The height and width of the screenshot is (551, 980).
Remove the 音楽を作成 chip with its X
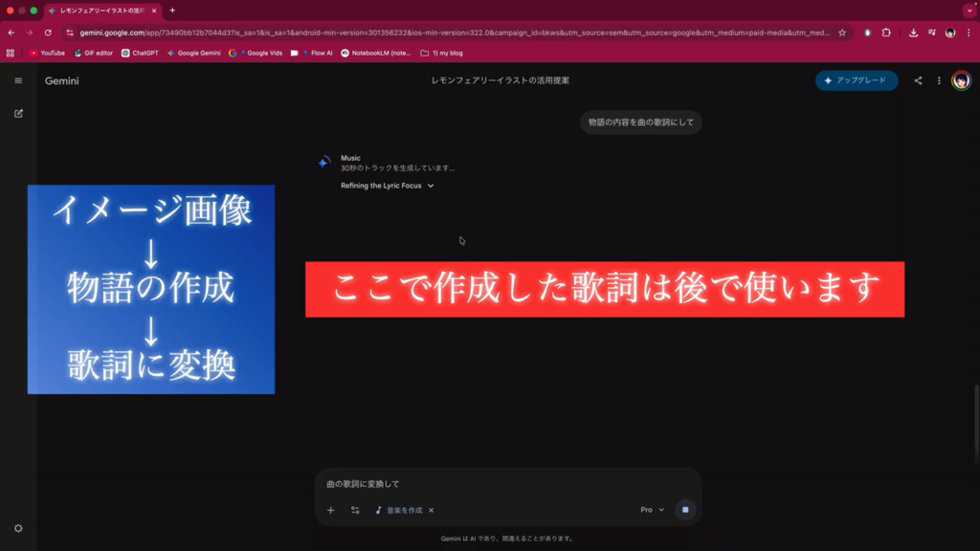pyautogui.click(x=432, y=510)
